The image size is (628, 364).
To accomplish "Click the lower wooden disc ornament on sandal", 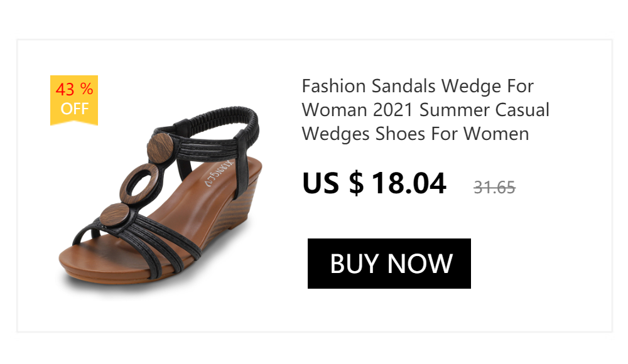I will (x=114, y=217).
